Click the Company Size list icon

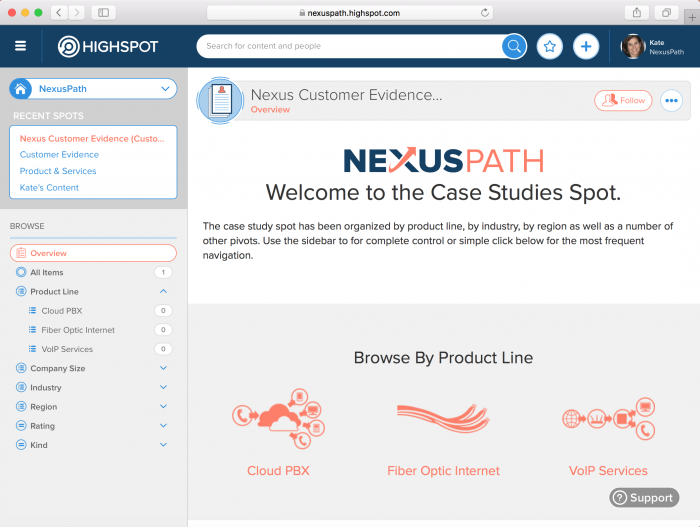point(21,368)
